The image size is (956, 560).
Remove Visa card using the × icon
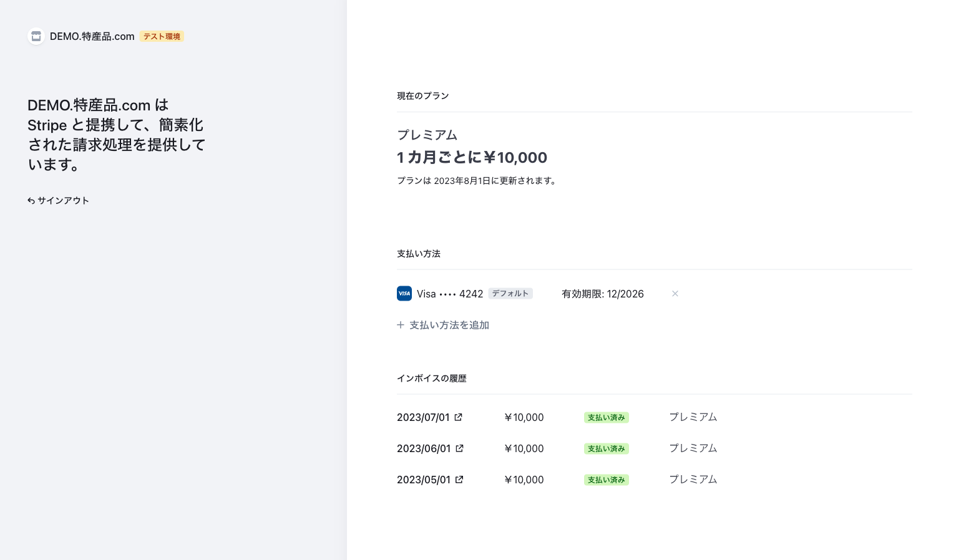tap(675, 293)
